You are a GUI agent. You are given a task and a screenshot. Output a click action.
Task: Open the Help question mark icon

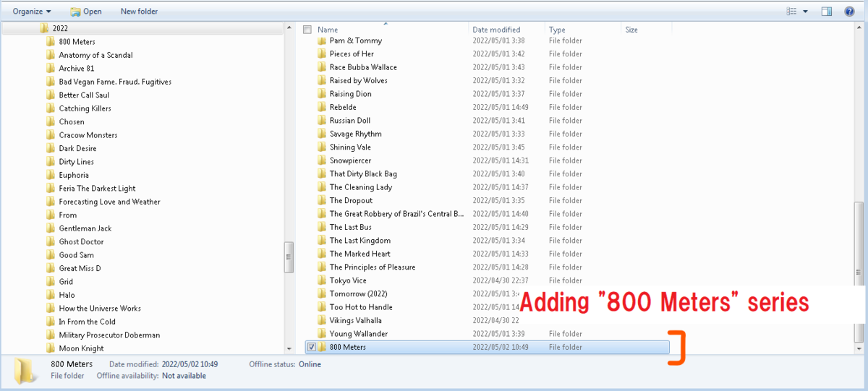(850, 12)
